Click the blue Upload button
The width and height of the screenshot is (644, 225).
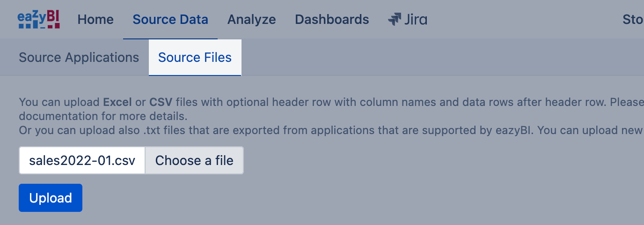point(51,198)
